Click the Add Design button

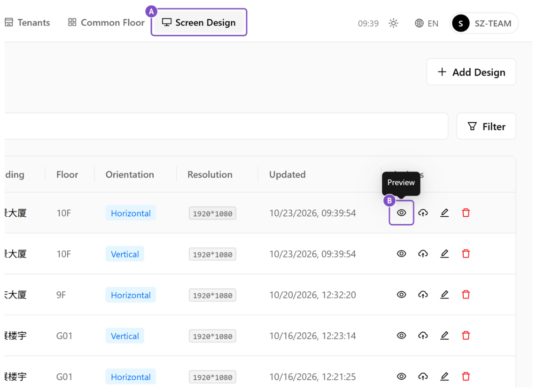tap(471, 72)
